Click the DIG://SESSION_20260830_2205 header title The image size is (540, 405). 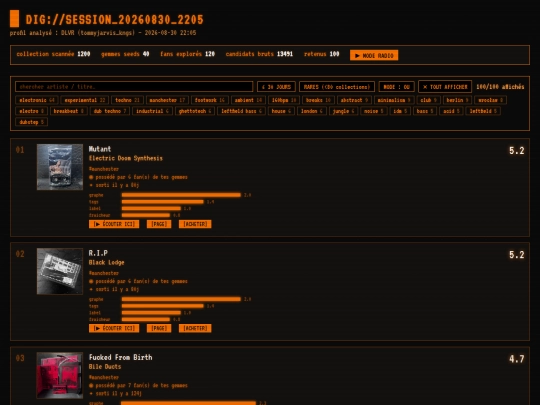[x=114, y=20]
